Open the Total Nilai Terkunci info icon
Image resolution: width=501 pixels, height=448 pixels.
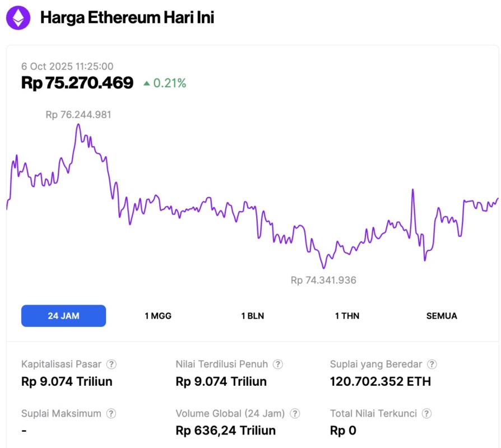pyautogui.click(x=427, y=414)
